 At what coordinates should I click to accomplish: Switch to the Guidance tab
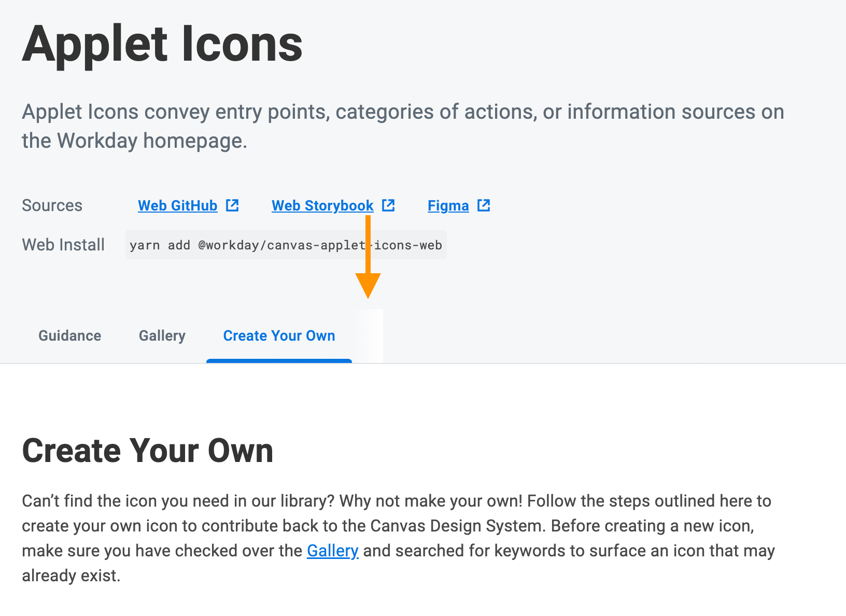click(70, 335)
